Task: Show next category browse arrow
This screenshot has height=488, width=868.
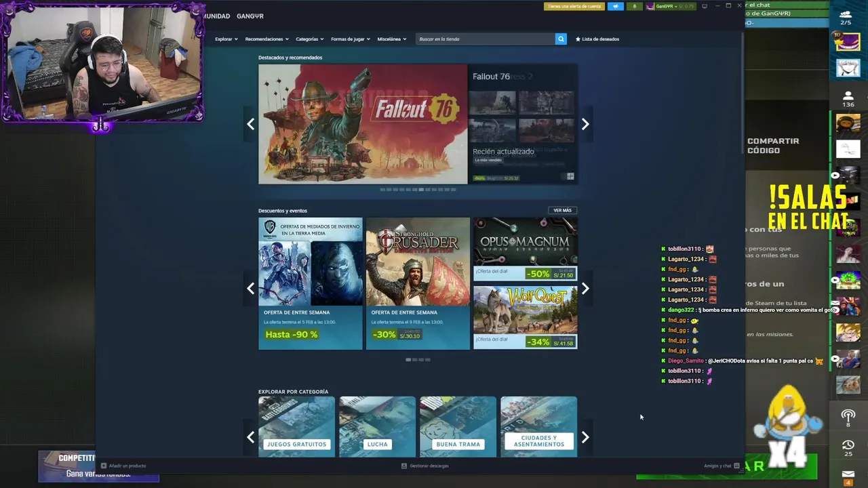Action: (585, 437)
